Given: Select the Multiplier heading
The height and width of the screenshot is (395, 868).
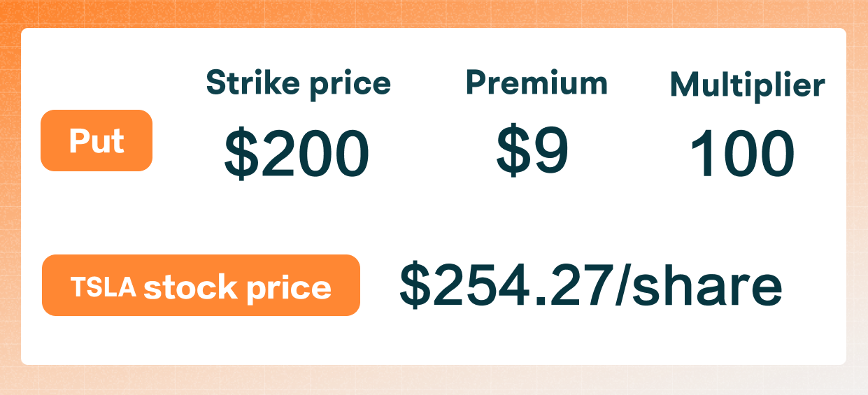Looking at the screenshot, I should [747, 85].
